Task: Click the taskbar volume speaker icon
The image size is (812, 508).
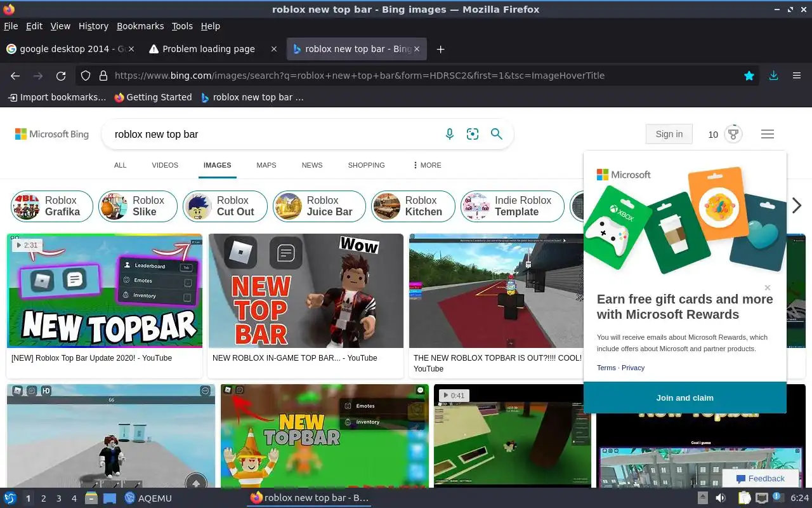Action: tap(721, 498)
